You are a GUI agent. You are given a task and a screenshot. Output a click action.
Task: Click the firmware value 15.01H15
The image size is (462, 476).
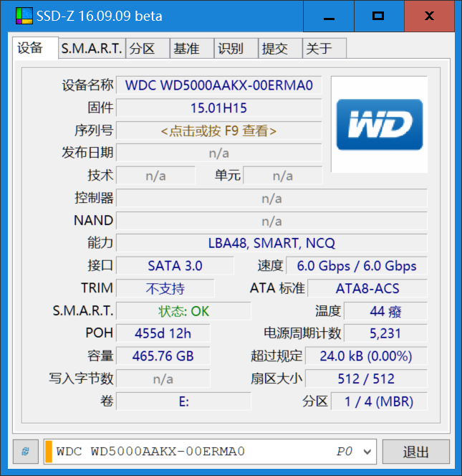click(x=218, y=108)
